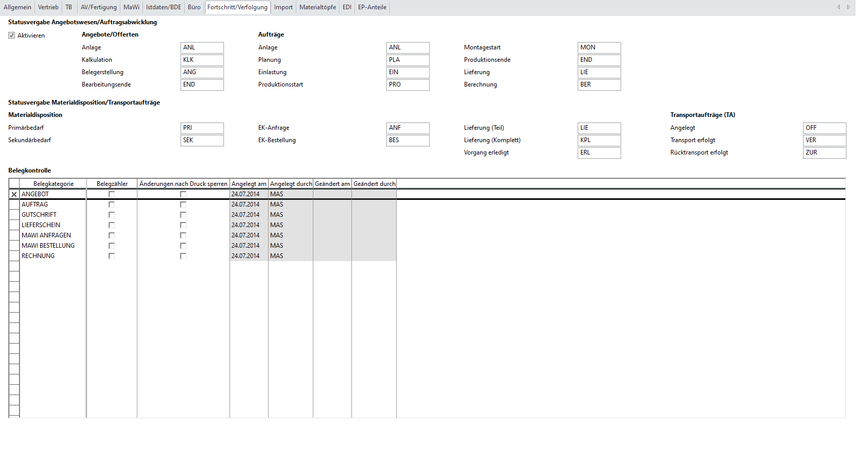868x462 pixels.
Task: Click the EK-Bestellung field with BES
Action: [x=408, y=140]
